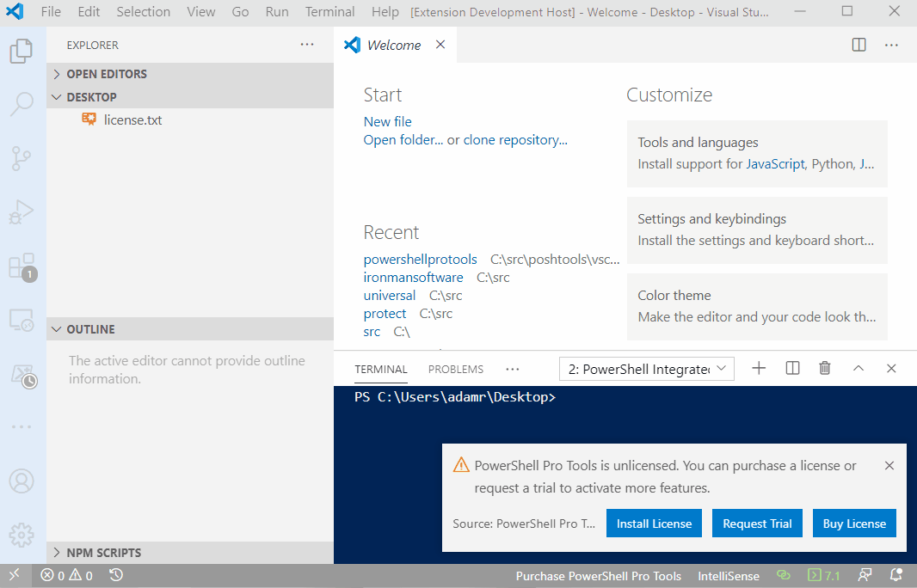
Task: Open the View menu
Action: (x=201, y=12)
